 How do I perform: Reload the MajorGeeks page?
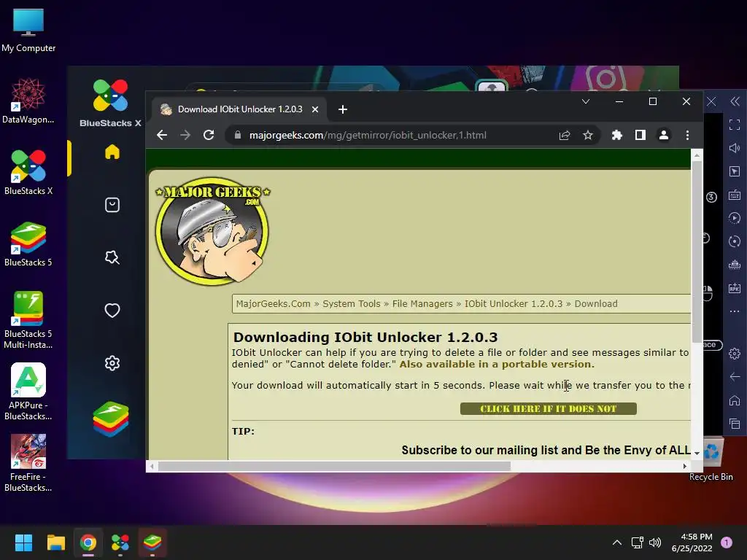pyautogui.click(x=209, y=135)
